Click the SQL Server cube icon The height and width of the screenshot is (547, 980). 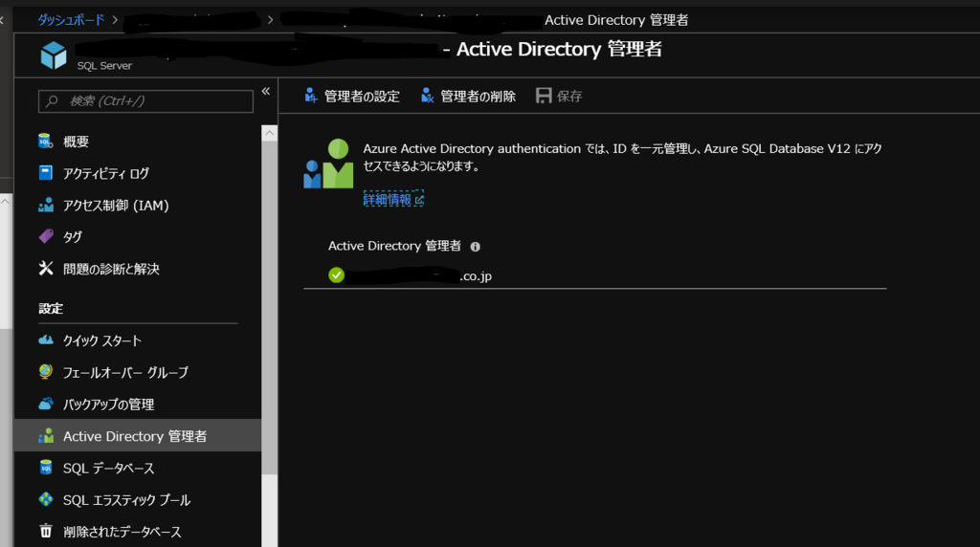click(54, 55)
